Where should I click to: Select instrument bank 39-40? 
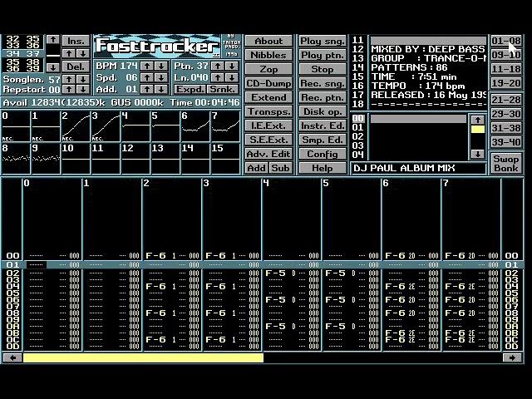point(506,142)
